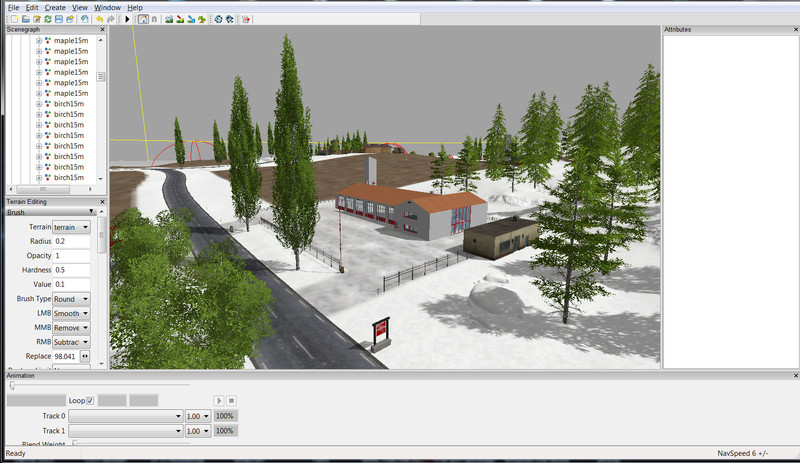Click the button beside Replace value
This screenshot has height=463, width=800.
tap(85, 356)
